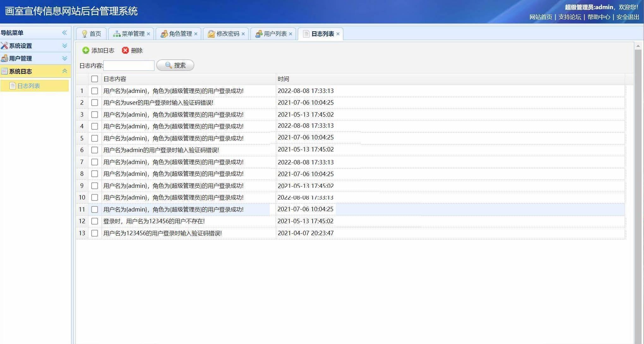This screenshot has width=644, height=344.
Task: Switch to the Role Management tab
Action: [180, 34]
